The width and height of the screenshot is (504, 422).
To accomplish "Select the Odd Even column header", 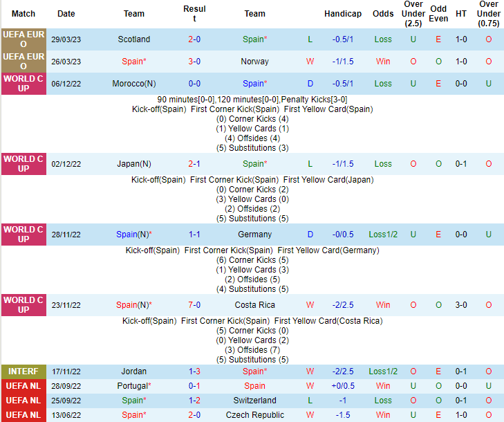I will [x=438, y=14].
